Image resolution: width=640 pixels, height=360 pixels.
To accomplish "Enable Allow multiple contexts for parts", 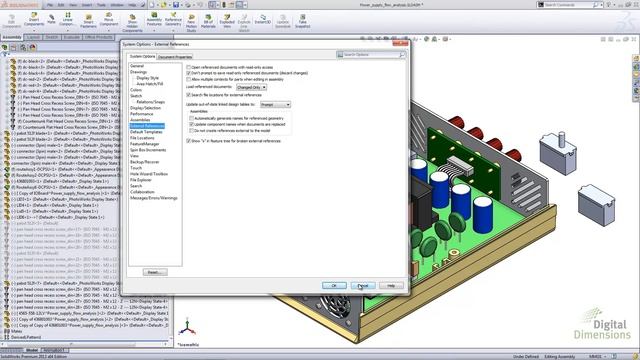I will pos(189,79).
